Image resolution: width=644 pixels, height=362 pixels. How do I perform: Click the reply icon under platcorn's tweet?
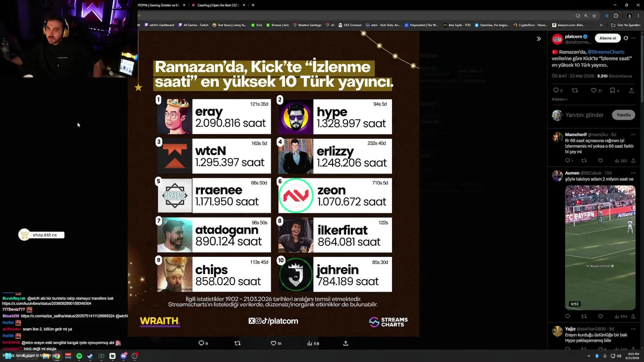556,90
